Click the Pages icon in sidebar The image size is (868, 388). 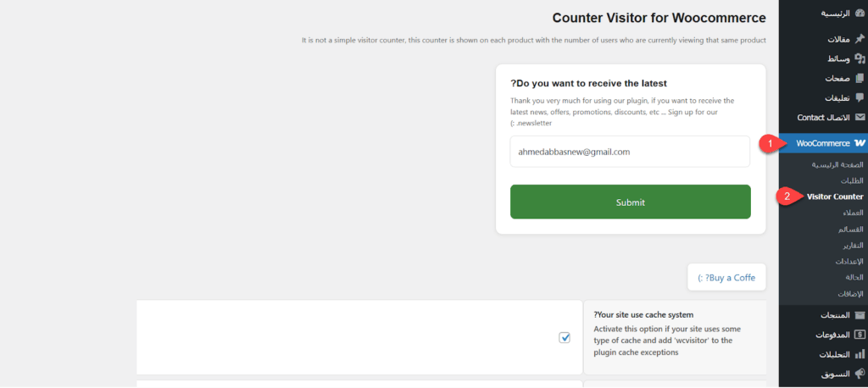coord(860,78)
